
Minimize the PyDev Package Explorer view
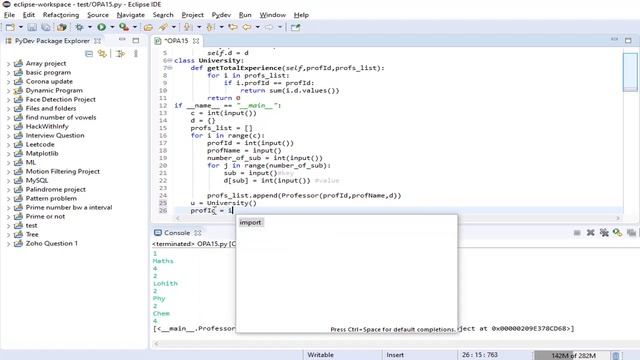click(x=122, y=40)
